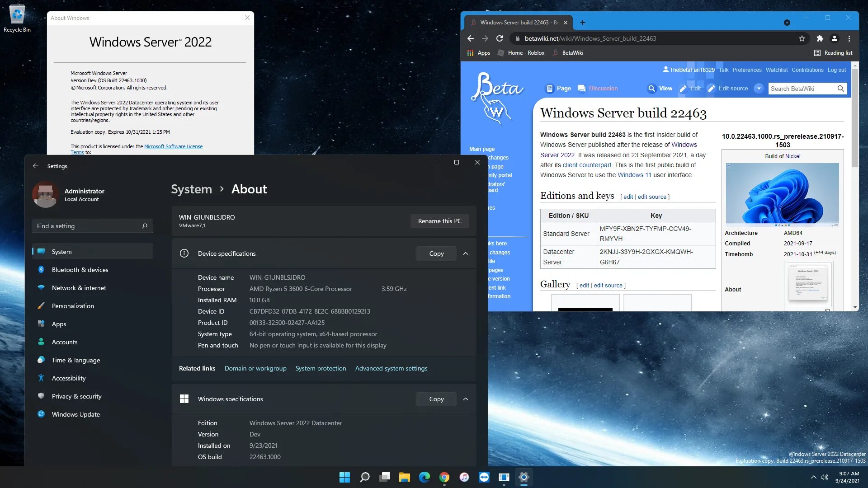Open Nickel build link in infobox

[793, 156]
